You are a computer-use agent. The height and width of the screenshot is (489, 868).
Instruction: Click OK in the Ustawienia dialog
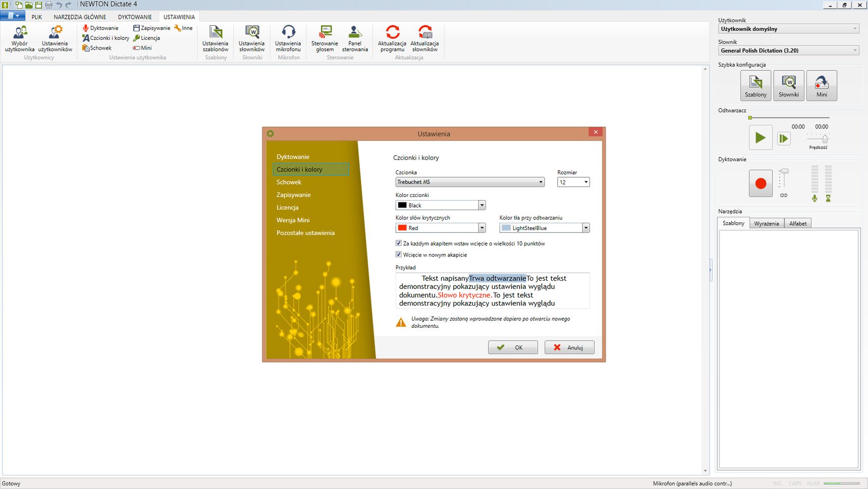[x=513, y=348]
